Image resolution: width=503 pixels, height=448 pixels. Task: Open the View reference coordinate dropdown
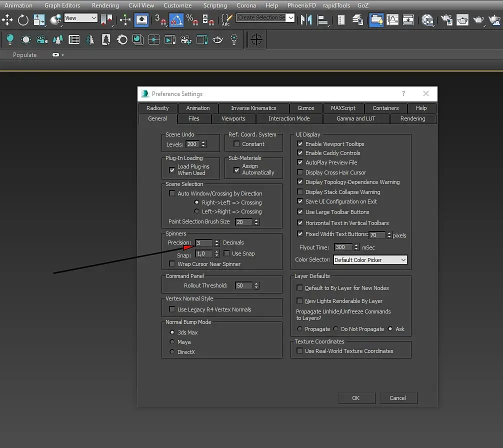tap(80, 18)
